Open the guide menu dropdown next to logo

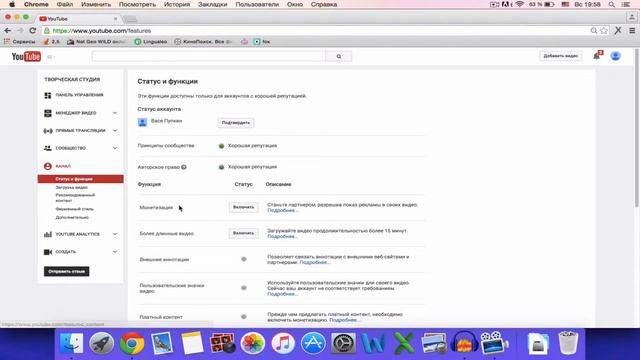(x=50, y=57)
